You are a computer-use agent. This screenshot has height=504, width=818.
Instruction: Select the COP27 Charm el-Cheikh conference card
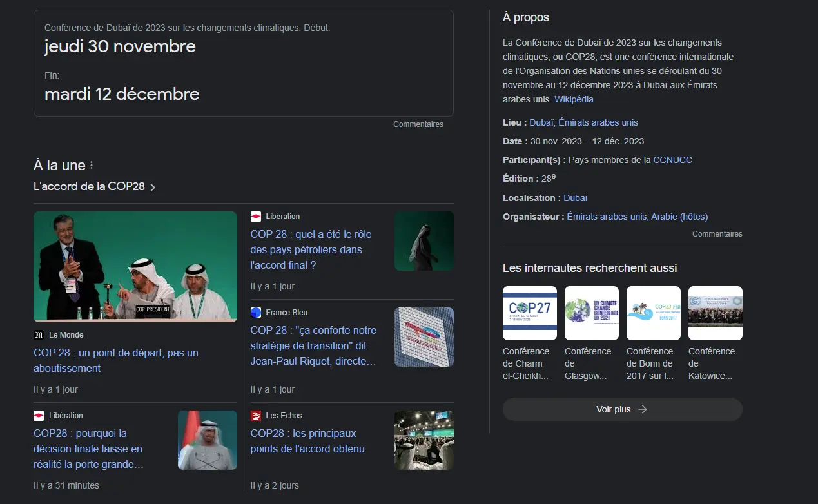tap(530, 334)
